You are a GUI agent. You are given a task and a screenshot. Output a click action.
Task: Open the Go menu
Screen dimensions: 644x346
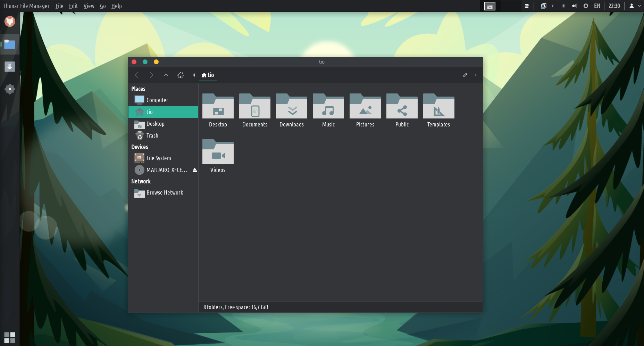pos(103,6)
